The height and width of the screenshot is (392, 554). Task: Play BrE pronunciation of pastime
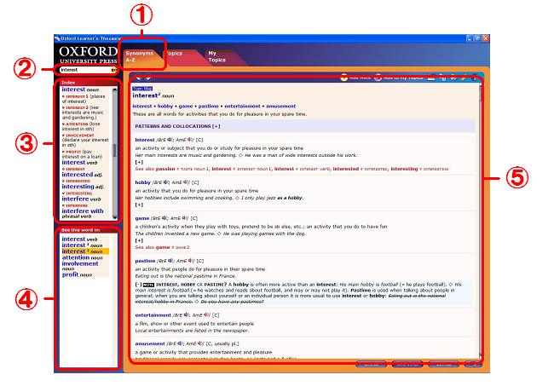coord(170,261)
